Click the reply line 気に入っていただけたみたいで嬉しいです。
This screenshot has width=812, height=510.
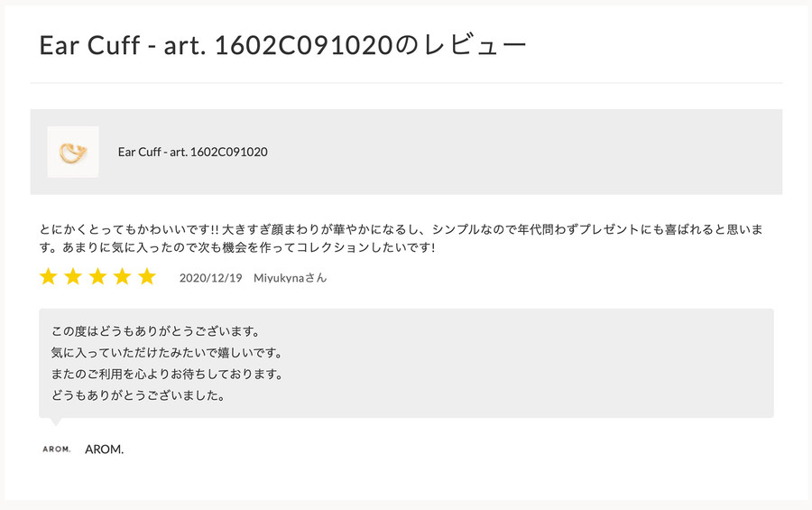pos(167,352)
